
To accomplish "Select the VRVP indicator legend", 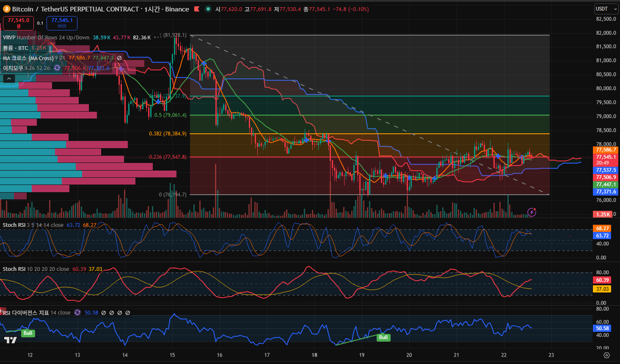I will (x=46, y=37).
